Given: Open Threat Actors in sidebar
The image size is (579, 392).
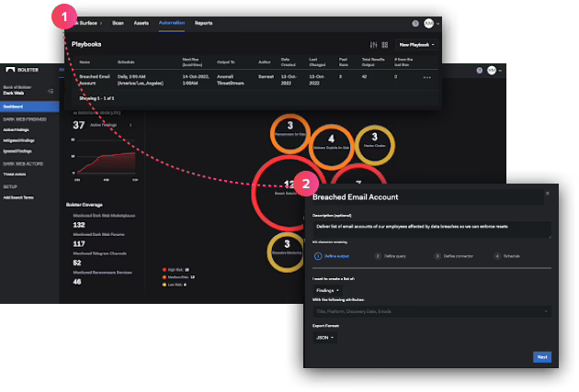Looking at the screenshot, I should point(15,174).
